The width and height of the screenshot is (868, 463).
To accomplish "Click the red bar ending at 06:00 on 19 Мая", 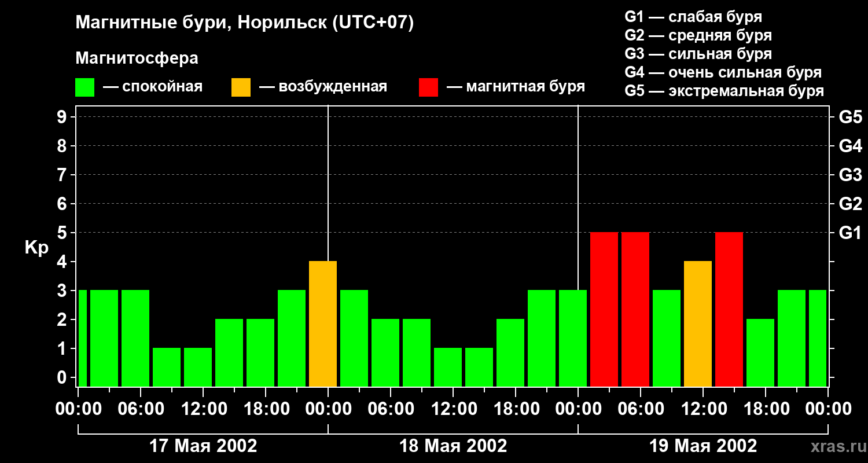I will (x=635, y=310).
